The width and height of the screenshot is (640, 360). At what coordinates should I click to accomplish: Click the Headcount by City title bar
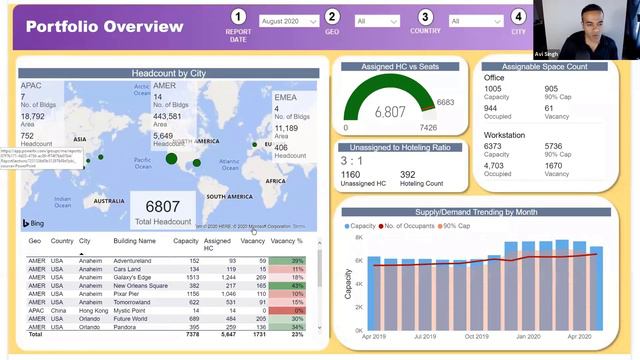pyautogui.click(x=169, y=73)
